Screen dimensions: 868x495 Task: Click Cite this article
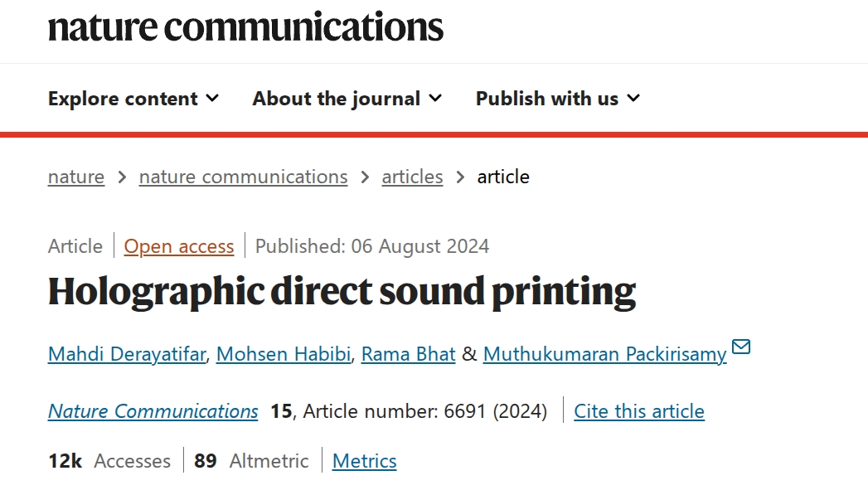[639, 411]
